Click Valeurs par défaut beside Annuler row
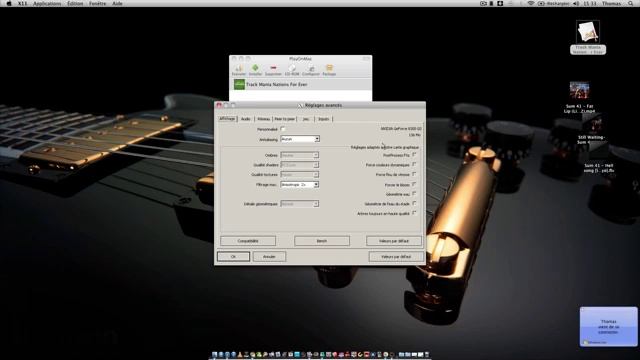 [396, 257]
